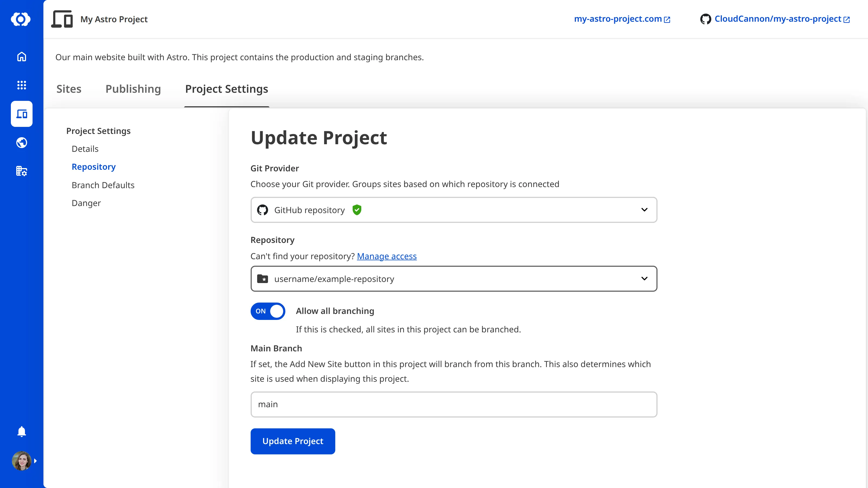Select the Projects devices icon in sidebar
Viewport: 868px width, 488px height.
[x=22, y=114]
